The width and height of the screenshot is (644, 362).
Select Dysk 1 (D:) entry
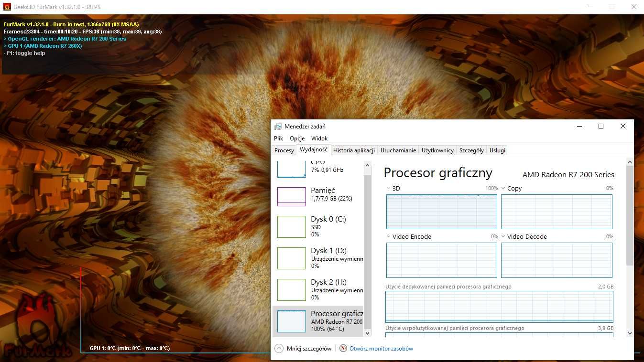click(318, 258)
